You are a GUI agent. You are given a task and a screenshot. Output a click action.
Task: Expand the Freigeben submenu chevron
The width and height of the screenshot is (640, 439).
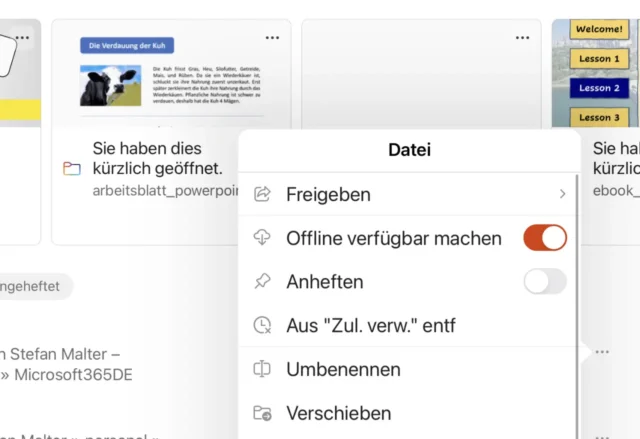click(562, 194)
